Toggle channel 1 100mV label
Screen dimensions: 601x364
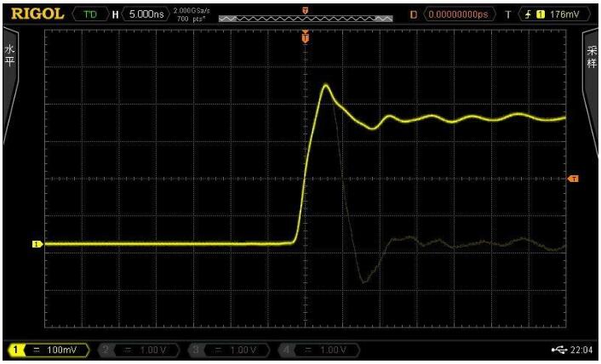51,349
